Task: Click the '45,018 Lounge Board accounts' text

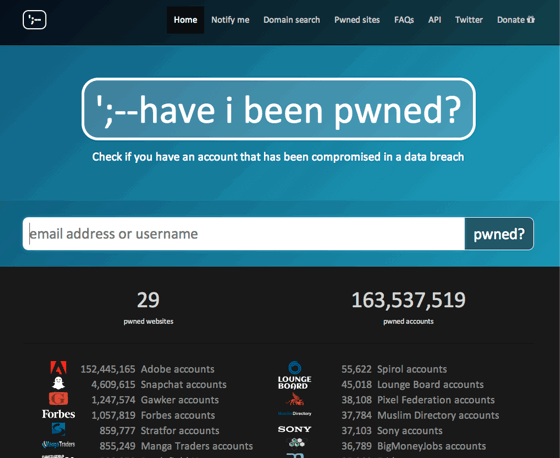Action: [x=412, y=384]
